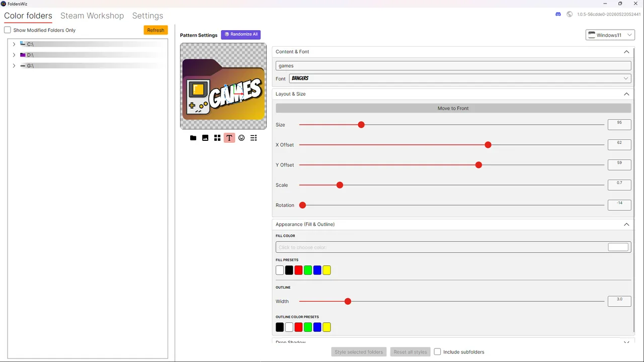644x362 pixels.
Task: Click the Size value box showing 95
Action: 619,125
